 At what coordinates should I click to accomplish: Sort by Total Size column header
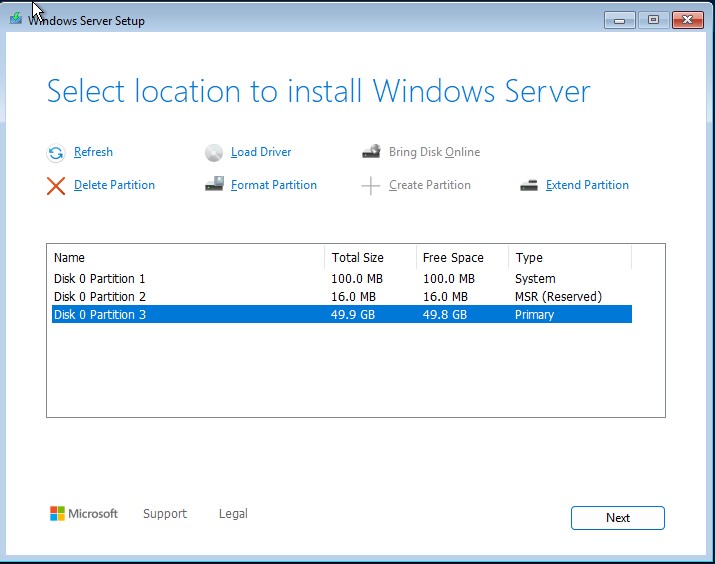tap(358, 258)
